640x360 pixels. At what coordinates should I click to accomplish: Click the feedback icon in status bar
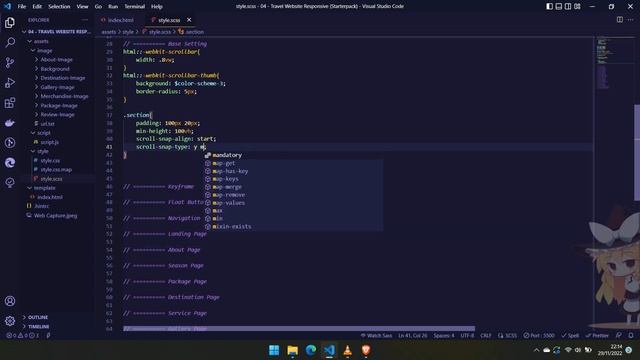619,336
